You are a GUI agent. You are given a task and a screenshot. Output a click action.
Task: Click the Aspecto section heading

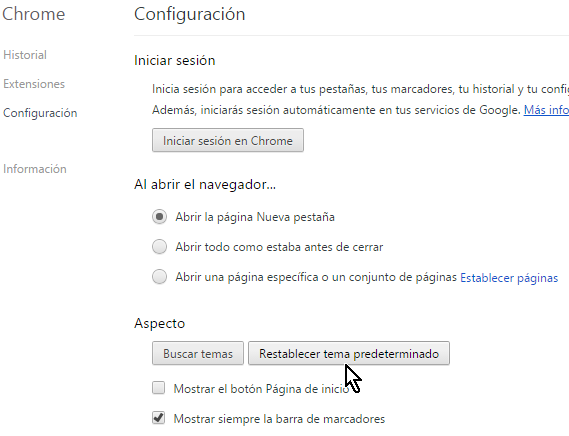[159, 323]
